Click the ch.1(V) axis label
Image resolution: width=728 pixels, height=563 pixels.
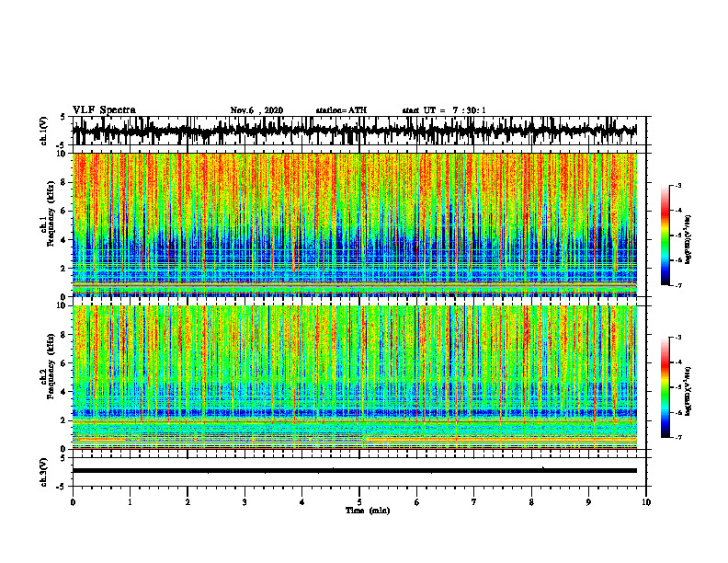(x=44, y=131)
